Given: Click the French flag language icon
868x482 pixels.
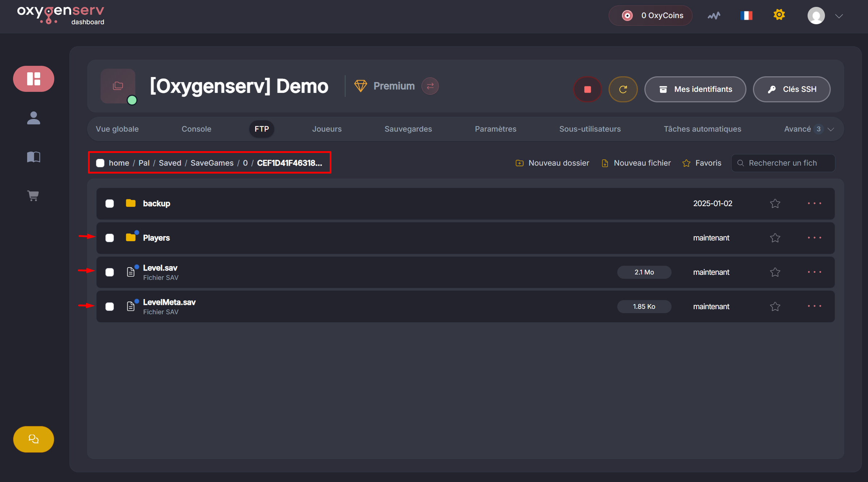Looking at the screenshot, I should [x=746, y=16].
